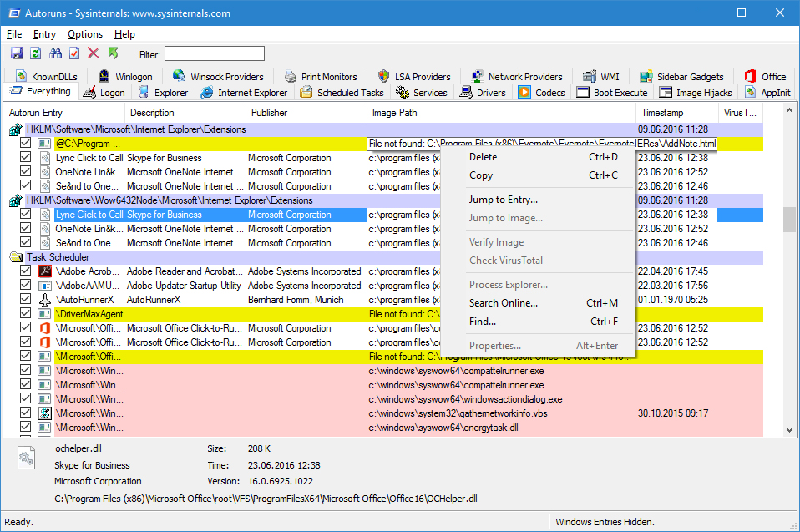Click the scrollbar up arrow
The width and height of the screenshot is (800, 532).
[x=789, y=110]
